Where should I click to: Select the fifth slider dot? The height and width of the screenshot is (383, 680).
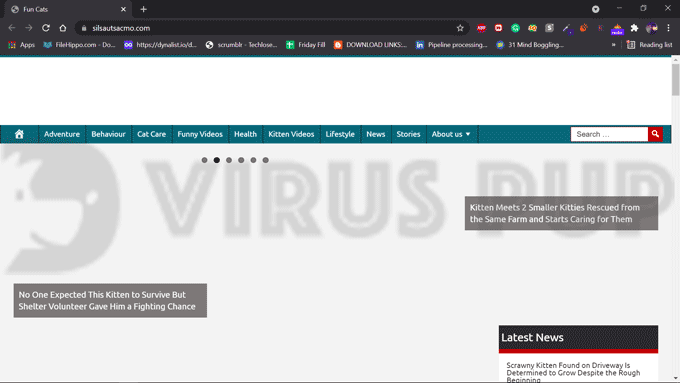click(x=253, y=160)
